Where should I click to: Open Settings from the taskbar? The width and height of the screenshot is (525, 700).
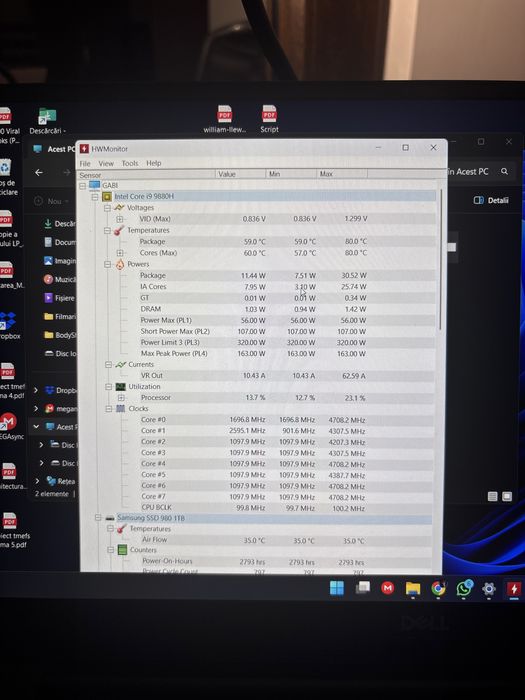pos(489,589)
